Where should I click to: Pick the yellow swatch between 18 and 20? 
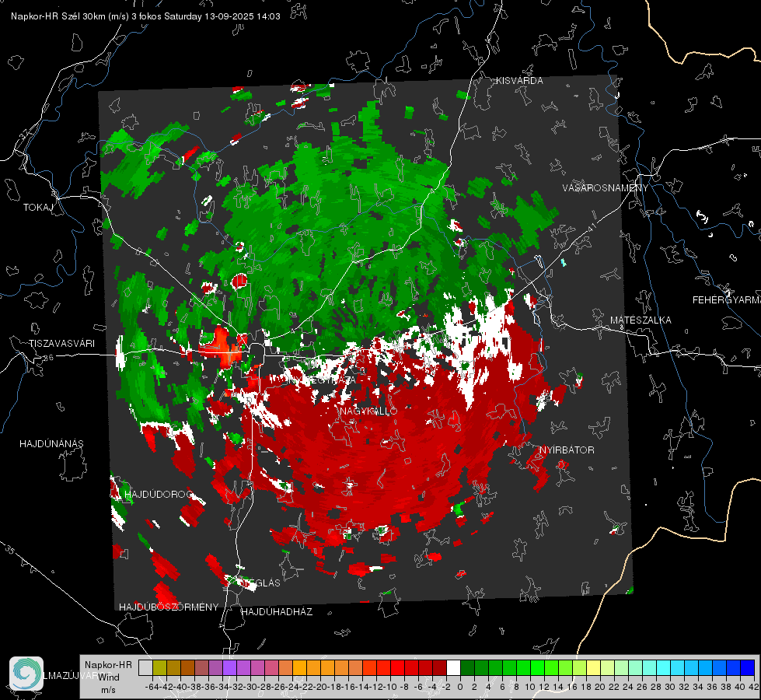[x=593, y=667]
